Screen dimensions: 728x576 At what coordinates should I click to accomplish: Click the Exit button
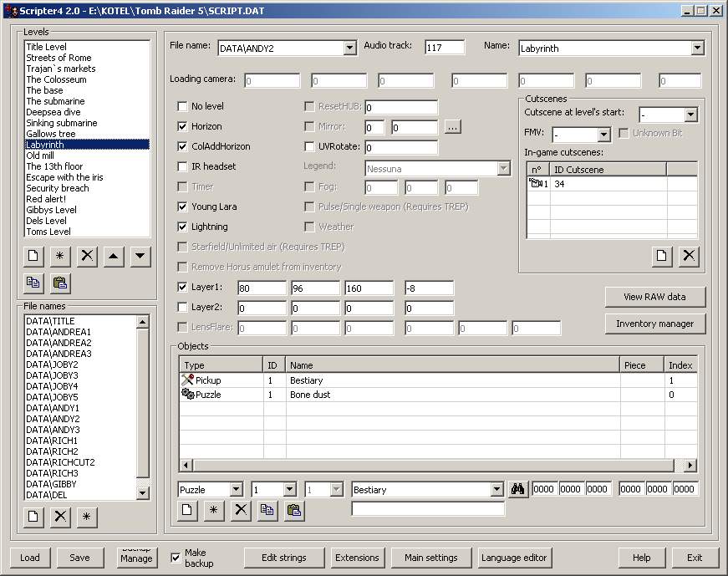click(x=695, y=558)
